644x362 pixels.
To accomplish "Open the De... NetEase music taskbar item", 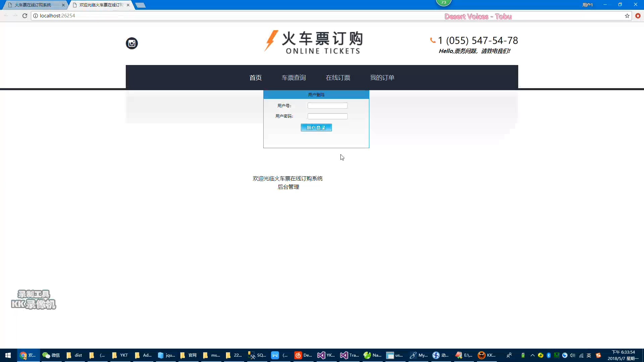I will click(x=303, y=355).
